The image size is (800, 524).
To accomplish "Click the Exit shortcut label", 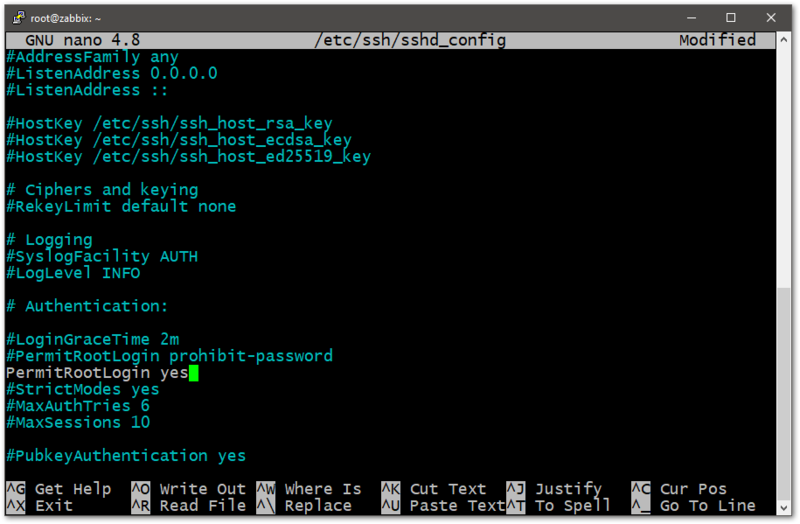I will pyautogui.click(x=53, y=506).
